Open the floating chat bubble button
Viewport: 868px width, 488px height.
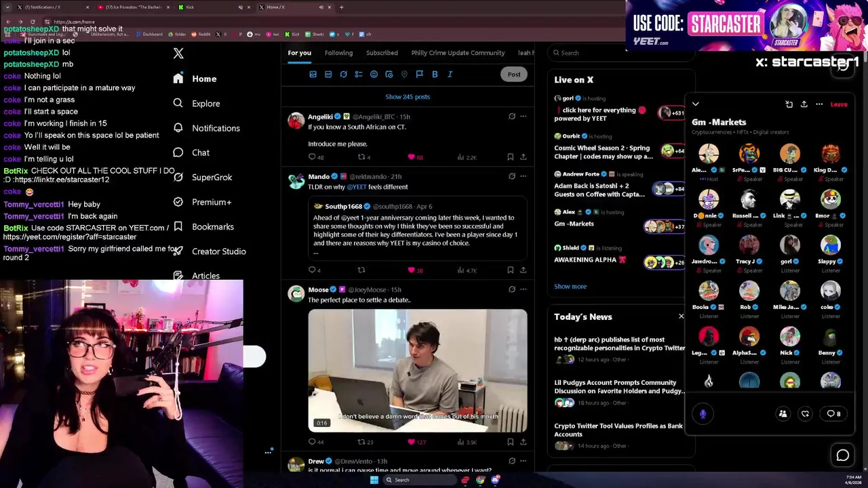point(843,455)
